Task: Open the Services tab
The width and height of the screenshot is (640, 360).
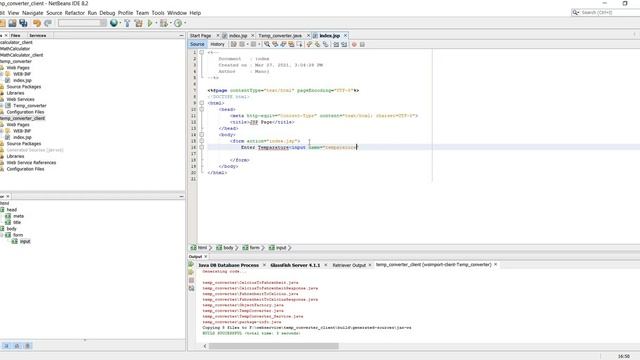Action: click(38, 36)
